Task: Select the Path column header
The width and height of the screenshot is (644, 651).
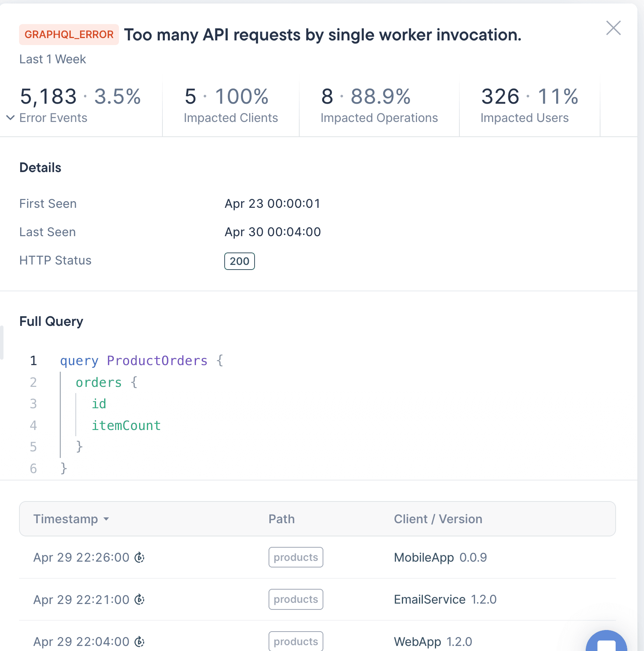Action: (281, 519)
